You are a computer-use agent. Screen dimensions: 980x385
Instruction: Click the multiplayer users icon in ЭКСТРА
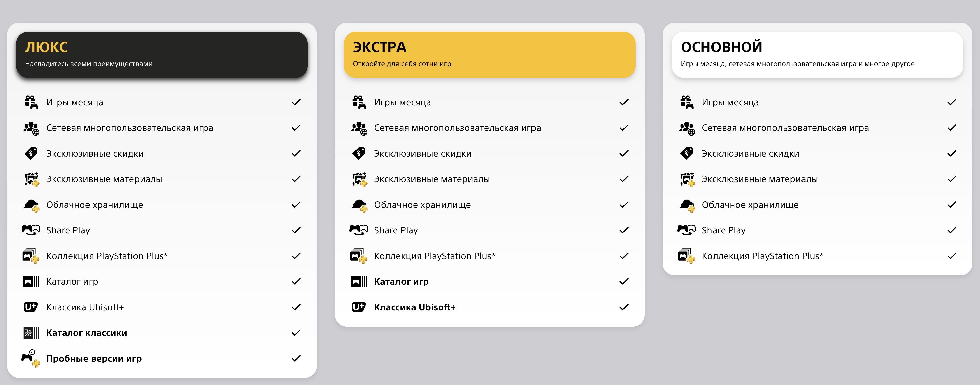click(x=359, y=128)
